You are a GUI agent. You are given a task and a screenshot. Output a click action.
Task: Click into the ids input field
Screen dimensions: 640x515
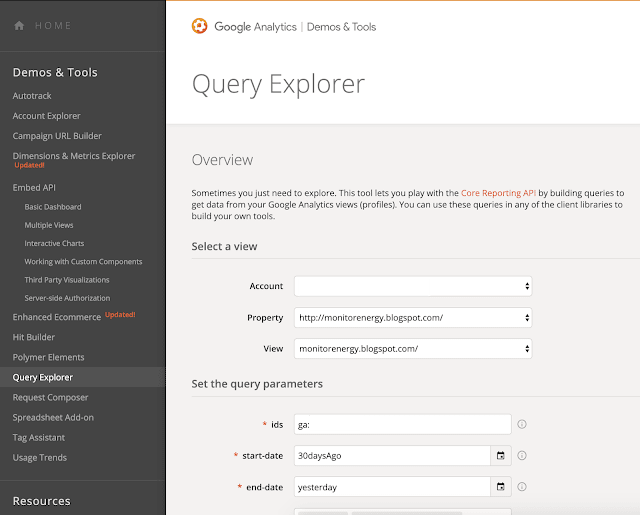coord(402,424)
